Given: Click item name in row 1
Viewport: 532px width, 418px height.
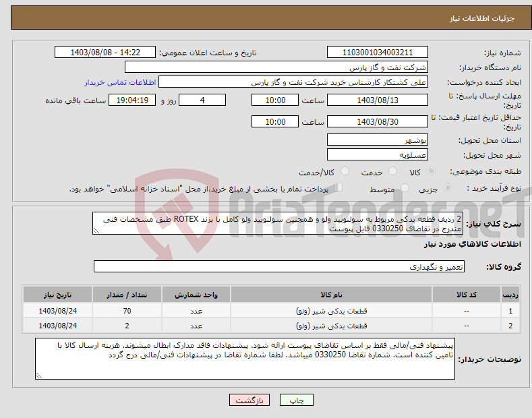Looking at the screenshot, I should coord(331,311).
